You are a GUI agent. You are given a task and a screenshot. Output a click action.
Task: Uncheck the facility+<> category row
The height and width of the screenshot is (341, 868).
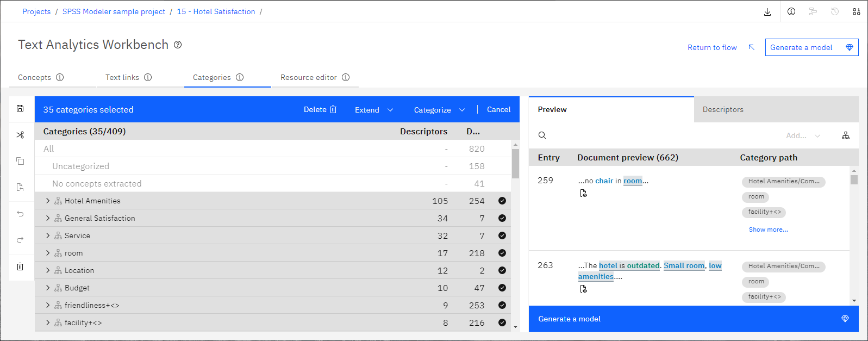click(502, 323)
